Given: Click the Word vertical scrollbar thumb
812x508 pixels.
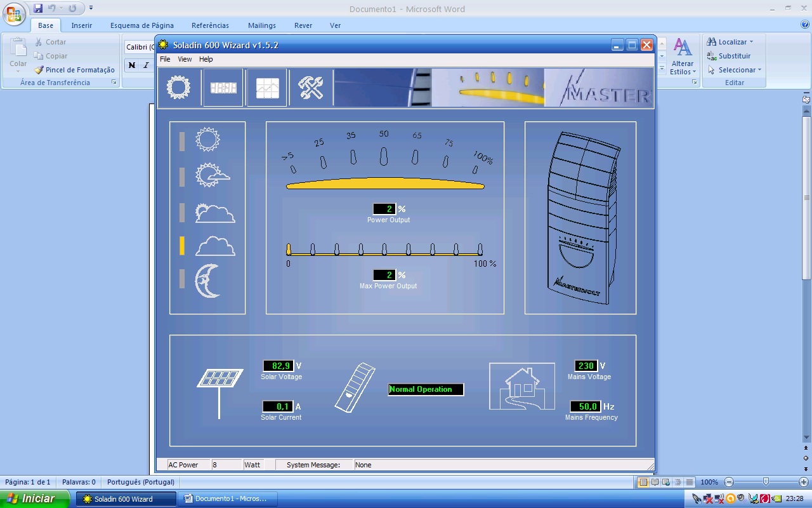Looking at the screenshot, I should coord(806,198).
